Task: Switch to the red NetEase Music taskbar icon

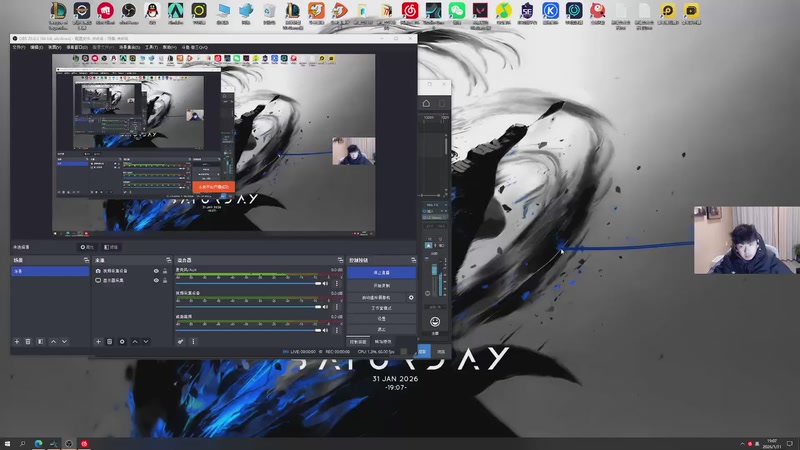Action: 84,444
